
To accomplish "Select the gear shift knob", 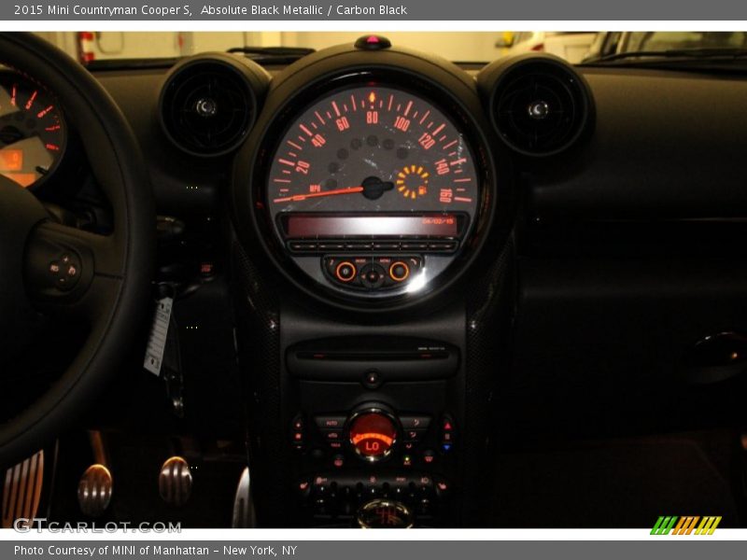I will click(385, 514).
